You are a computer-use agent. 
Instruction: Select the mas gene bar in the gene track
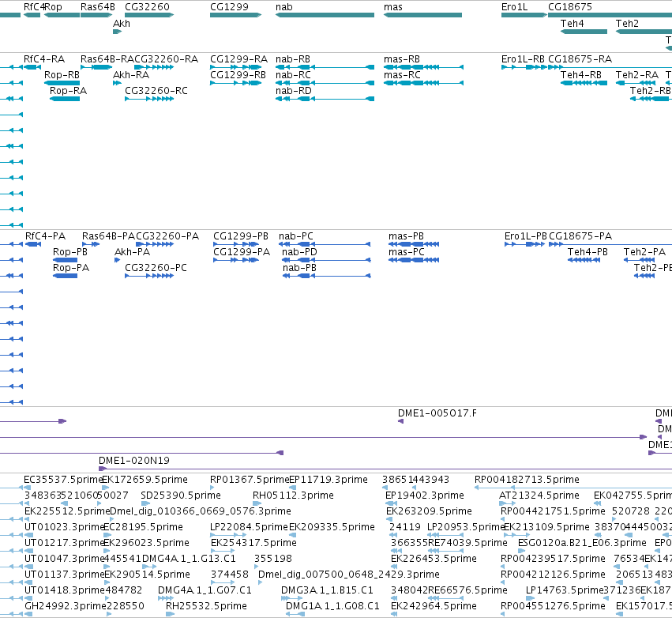point(423,15)
